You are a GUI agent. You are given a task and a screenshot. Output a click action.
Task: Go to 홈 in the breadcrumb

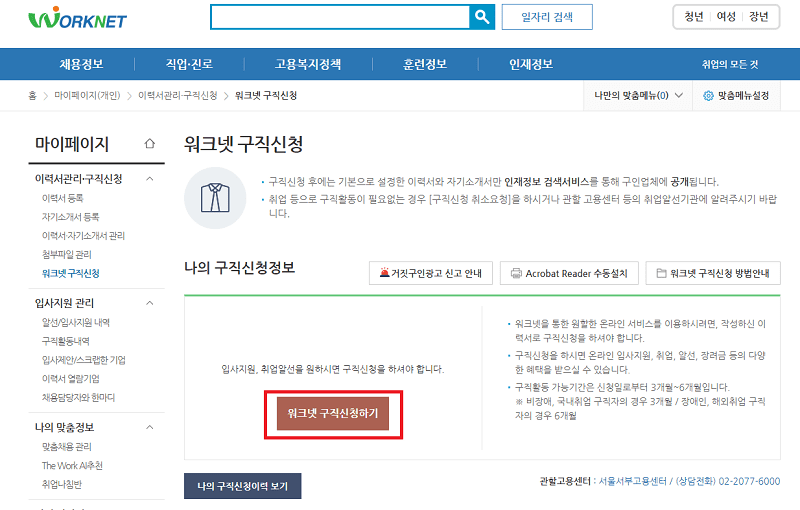pyautogui.click(x=32, y=95)
